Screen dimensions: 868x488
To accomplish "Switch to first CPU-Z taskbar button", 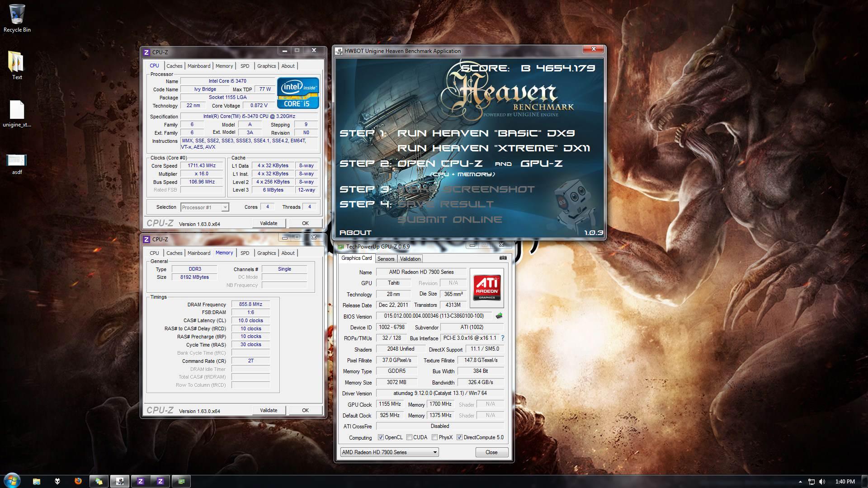I will [141, 481].
